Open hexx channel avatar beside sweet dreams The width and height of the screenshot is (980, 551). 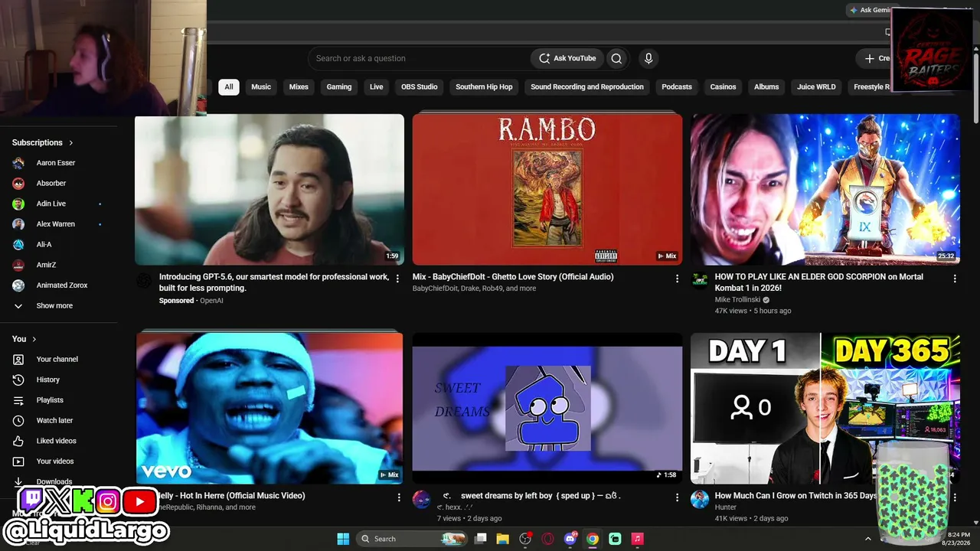point(421,500)
